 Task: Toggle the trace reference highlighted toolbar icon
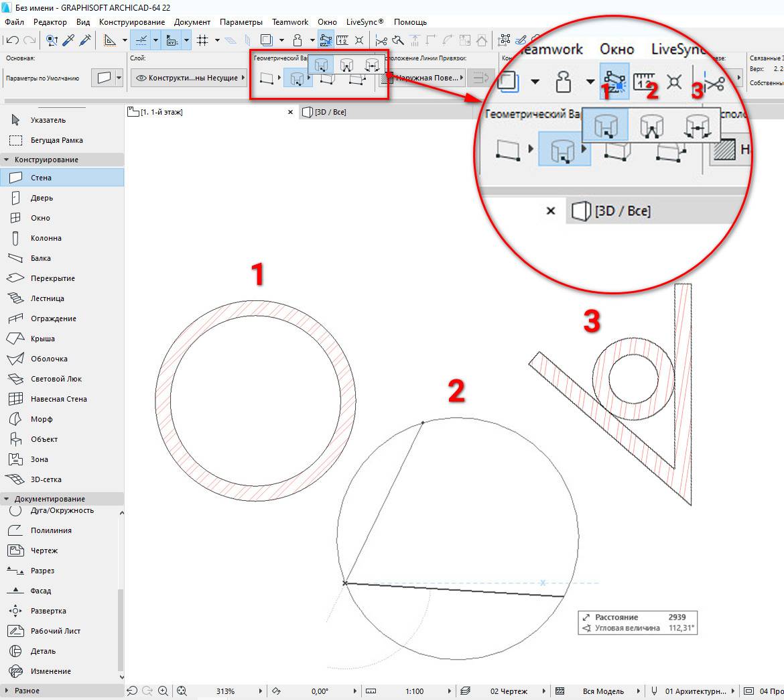[x=326, y=40]
